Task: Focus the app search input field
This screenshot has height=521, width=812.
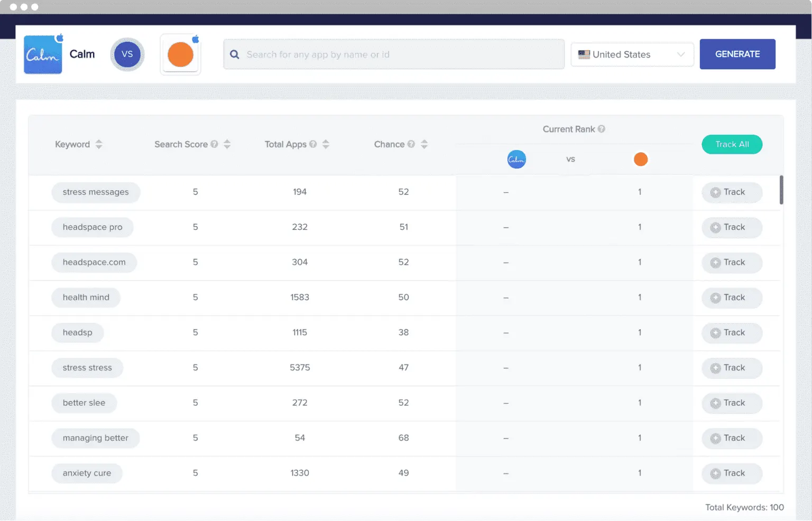Action: [x=394, y=54]
